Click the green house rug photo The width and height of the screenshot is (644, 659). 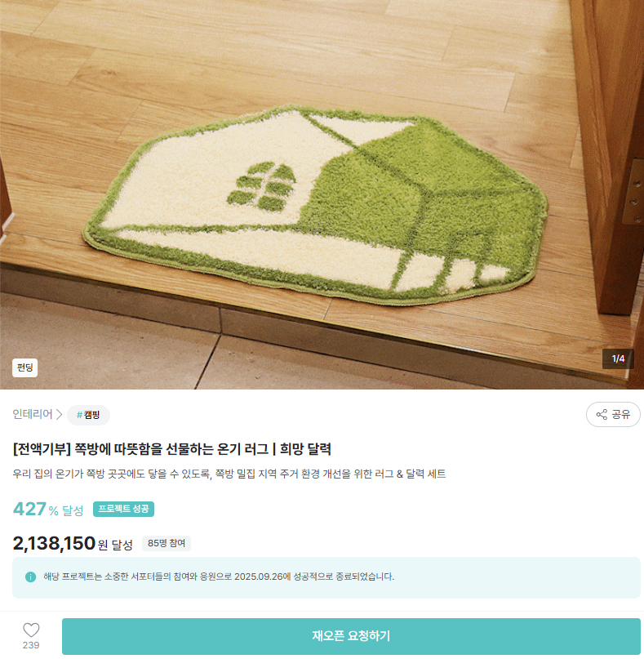[316, 205]
